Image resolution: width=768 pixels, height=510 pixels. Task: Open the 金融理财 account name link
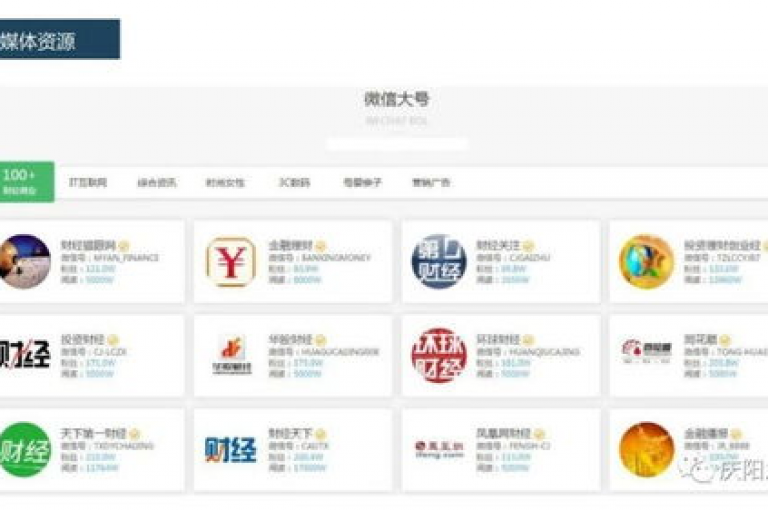(x=290, y=245)
